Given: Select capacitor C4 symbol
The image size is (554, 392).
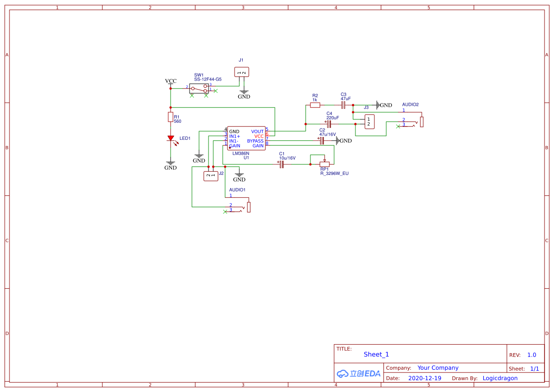Looking at the screenshot, I should point(328,124).
